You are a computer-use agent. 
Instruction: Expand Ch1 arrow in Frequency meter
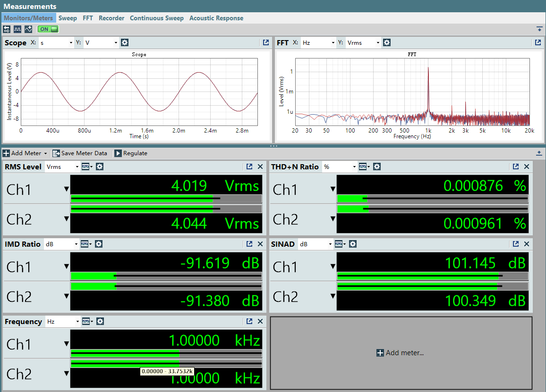pyautogui.click(x=66, y=344)
